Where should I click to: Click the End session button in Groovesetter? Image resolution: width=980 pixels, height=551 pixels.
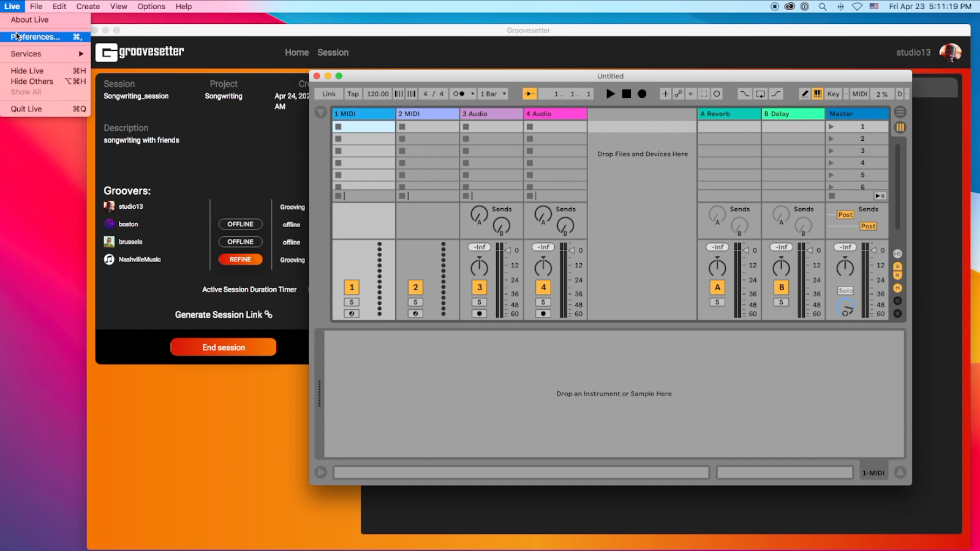coord(223,347)
